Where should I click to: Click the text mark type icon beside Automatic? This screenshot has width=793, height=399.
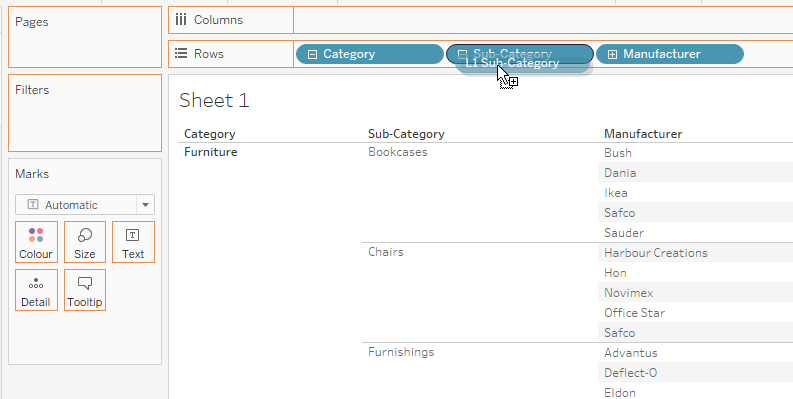pos(33,205)
